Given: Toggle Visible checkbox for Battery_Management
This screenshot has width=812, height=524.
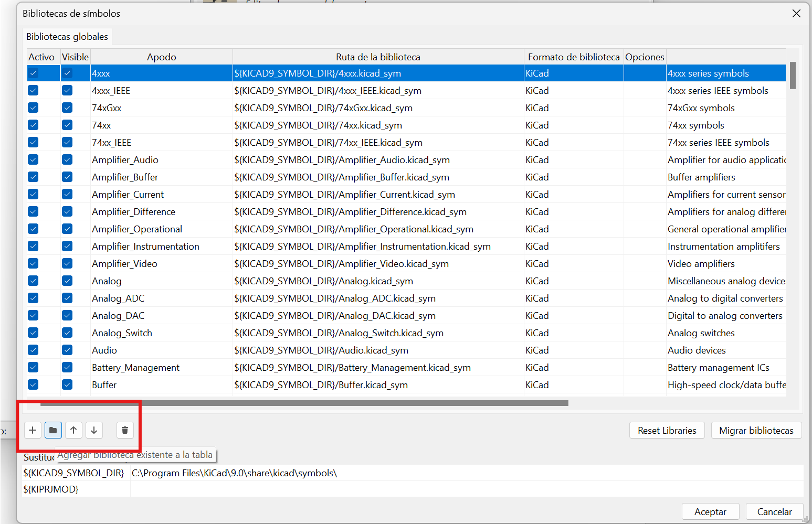Looking at the screenshot, I should point(67,367).
